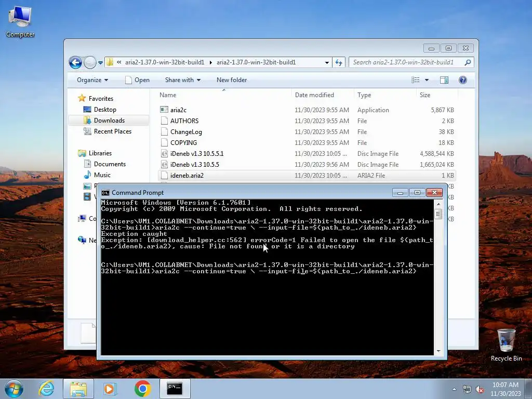Click the Command Prompt scrollbar thumb

point(438,214)
